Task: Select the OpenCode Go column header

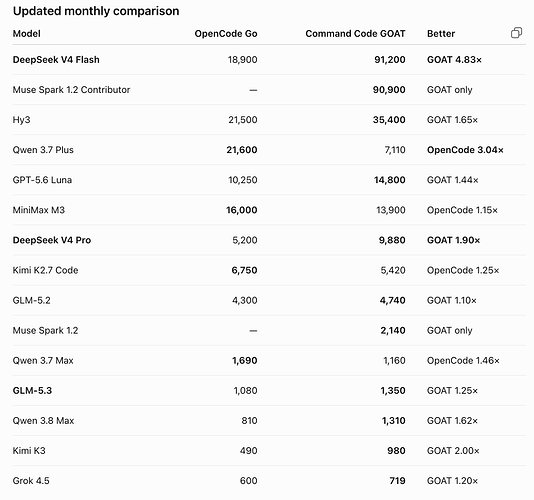Action: [226, 34]
